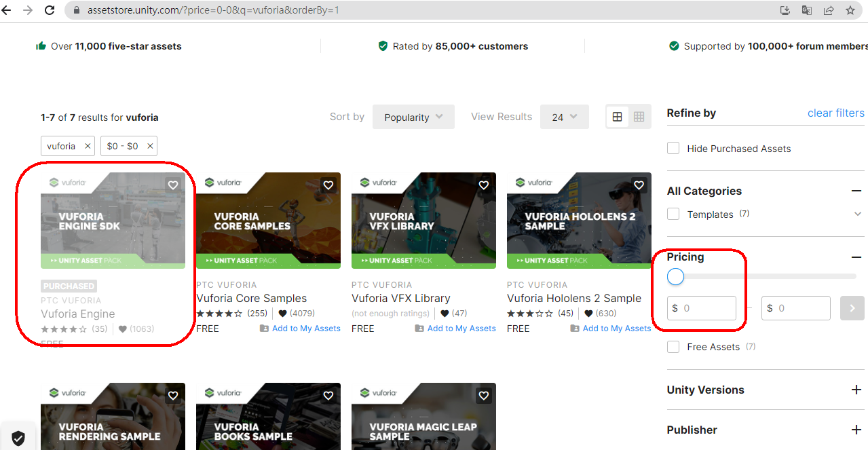Collapse the Pricing section

coord(856,257)
